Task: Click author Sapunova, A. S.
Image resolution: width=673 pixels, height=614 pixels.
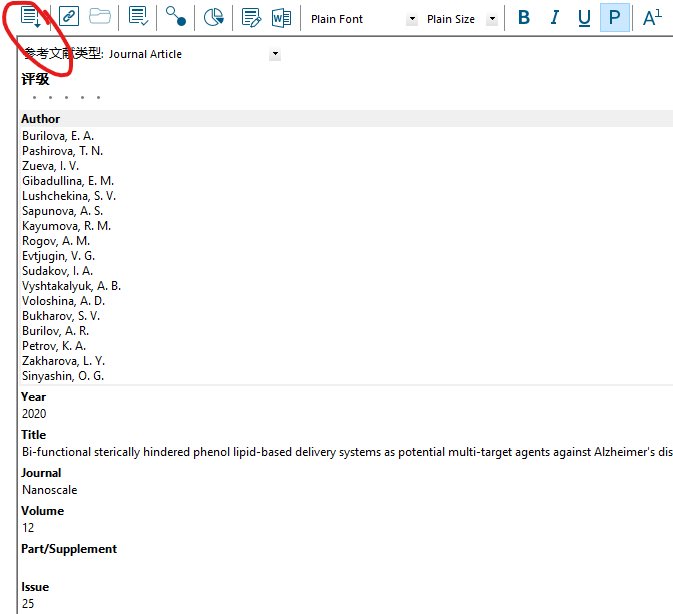Action: coord(62,211)
